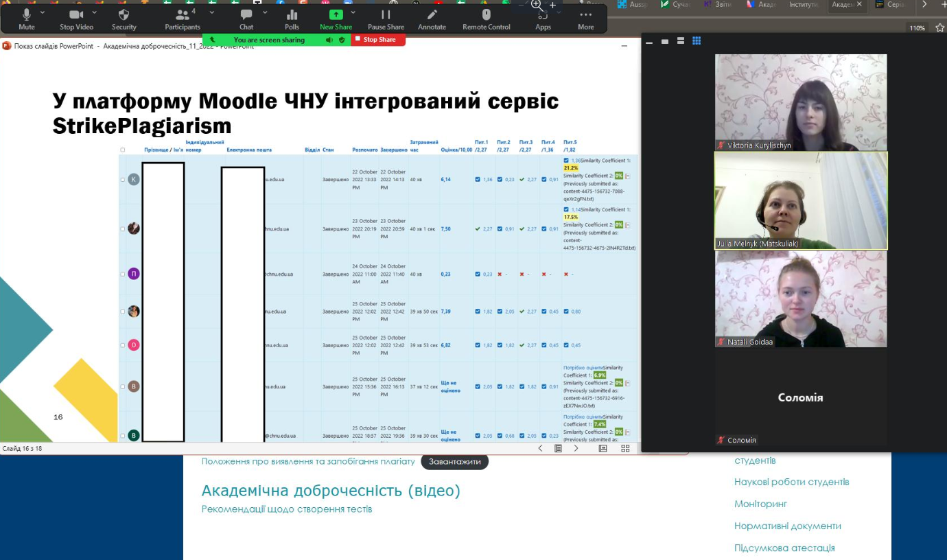Click the speaker icon on sharing bar
The height and width of the screenshot is (560, 947).
329,40
